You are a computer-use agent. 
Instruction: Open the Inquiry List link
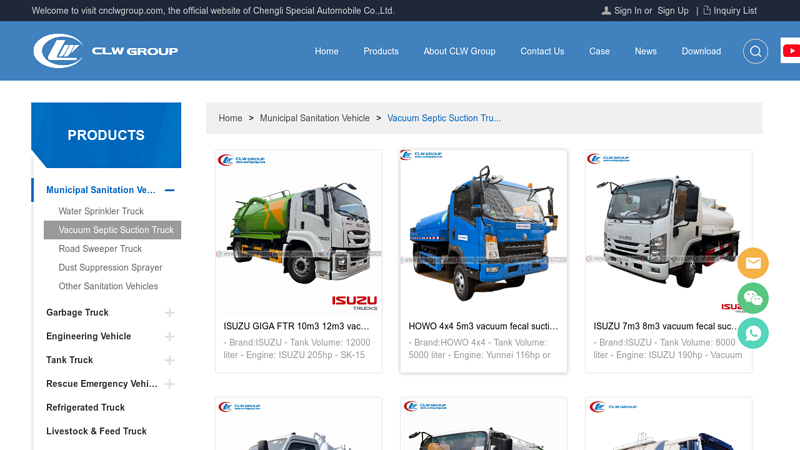(x=735, y=11)
